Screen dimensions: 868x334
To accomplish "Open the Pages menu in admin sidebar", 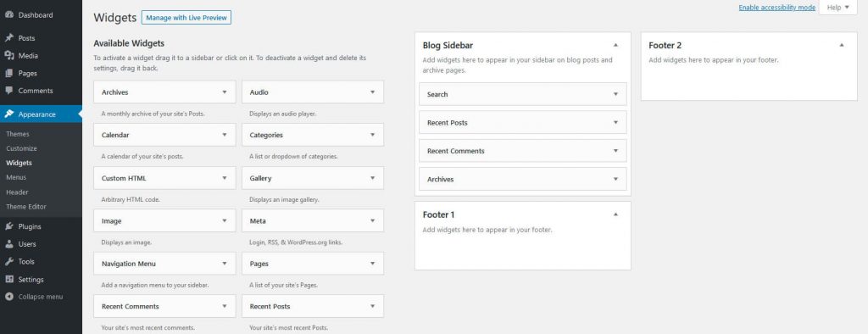I will [41, 73].
